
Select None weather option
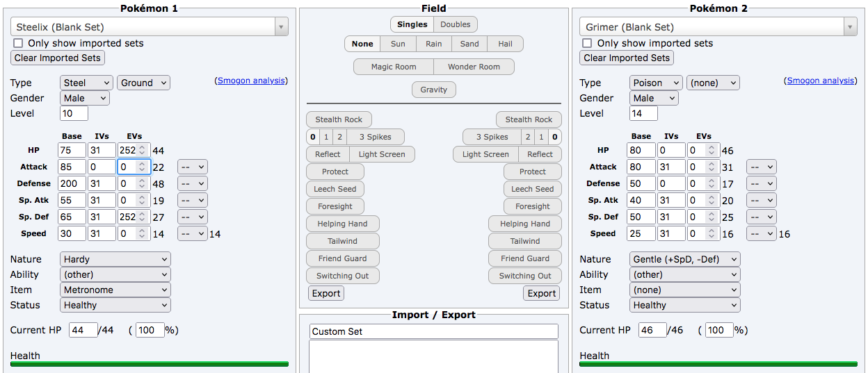click(x=362, y=44)
